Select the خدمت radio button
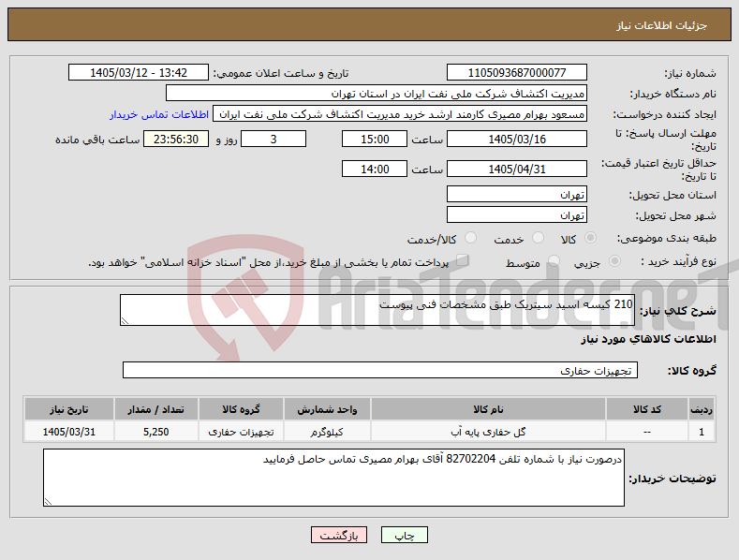Image resolution: width=739 pixels, height=560 pixels. 538,238
